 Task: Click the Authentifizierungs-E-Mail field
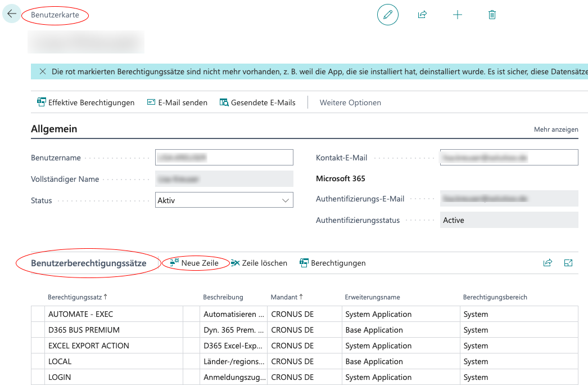click(509, 198)
